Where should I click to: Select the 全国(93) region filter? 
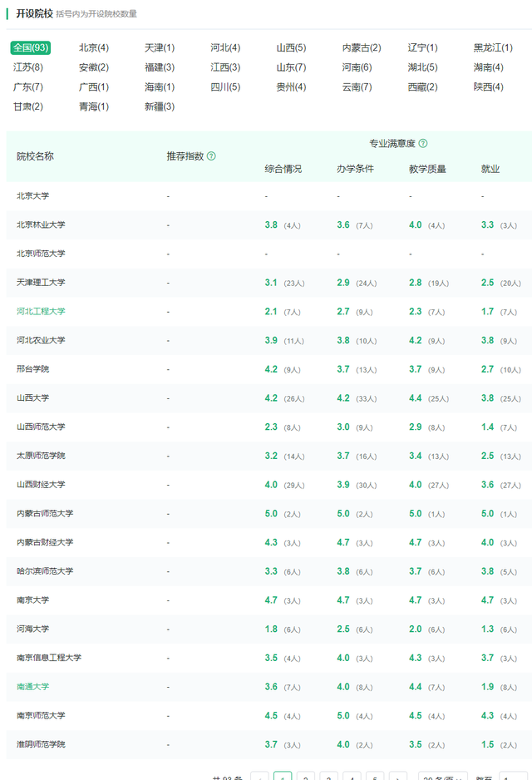(31, 47)
